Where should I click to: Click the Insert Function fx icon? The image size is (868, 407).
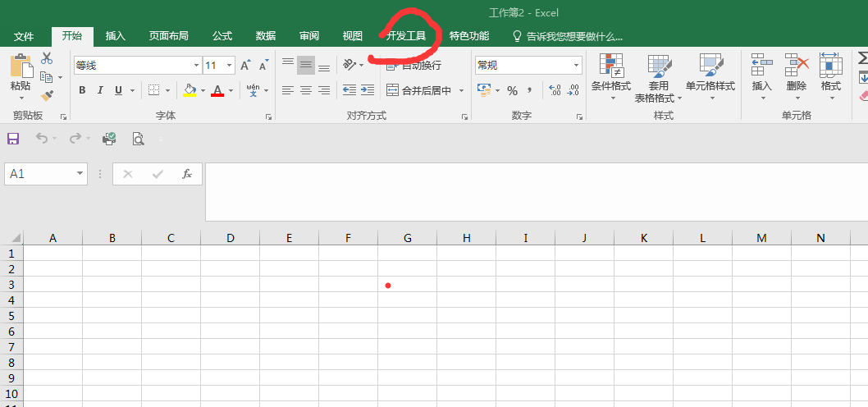[x=187, y=174]
